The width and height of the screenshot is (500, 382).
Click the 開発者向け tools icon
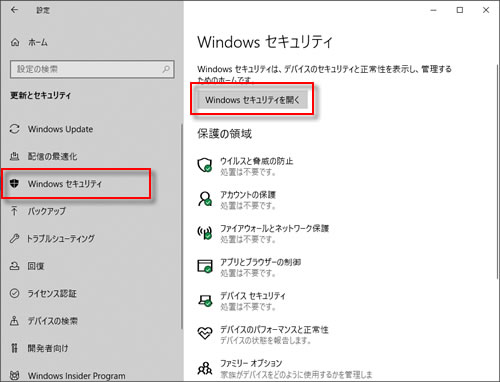tap(14, 348)
